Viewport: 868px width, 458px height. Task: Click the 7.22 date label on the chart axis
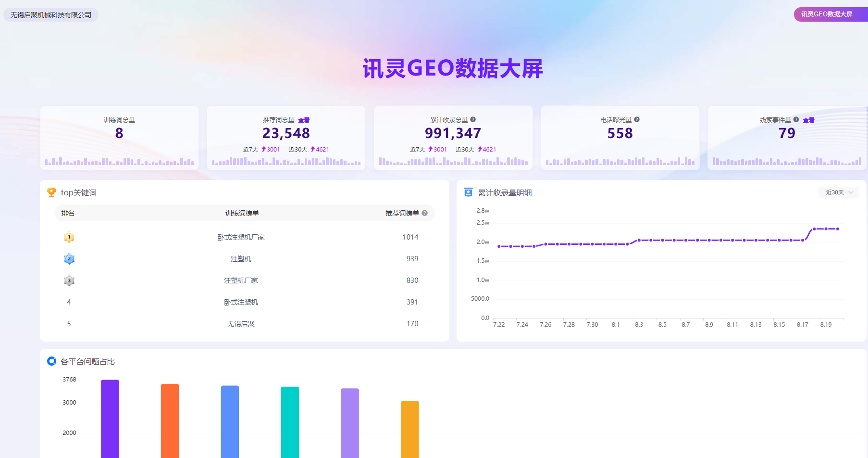(499, 325)
